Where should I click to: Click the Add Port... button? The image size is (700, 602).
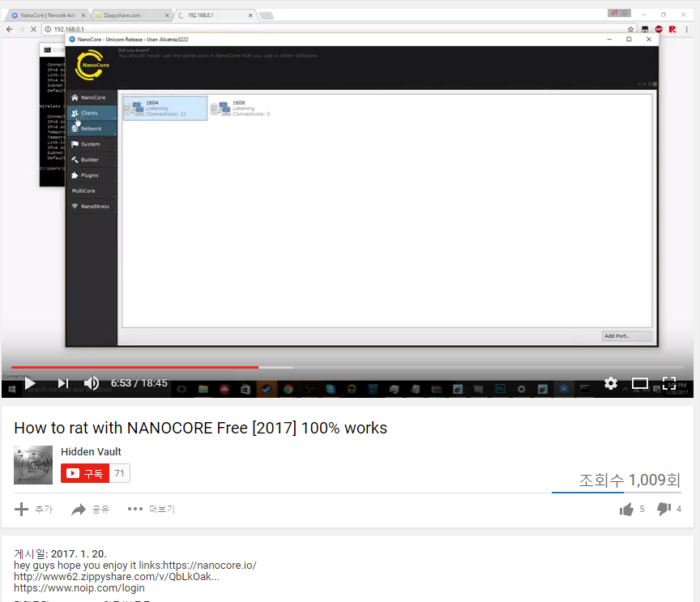click(626, 335)
